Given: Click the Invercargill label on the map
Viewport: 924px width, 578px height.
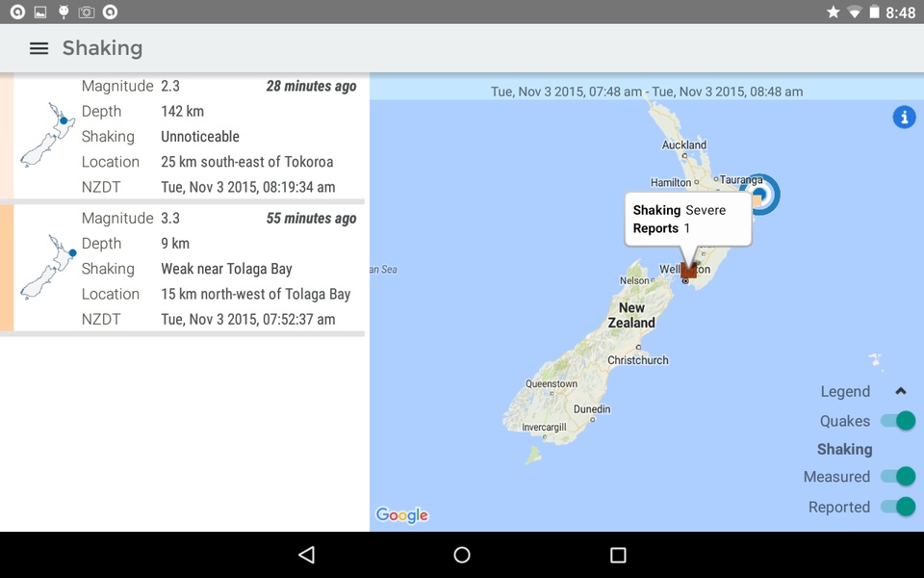Looking at the screenshot, I should [544, 427].
